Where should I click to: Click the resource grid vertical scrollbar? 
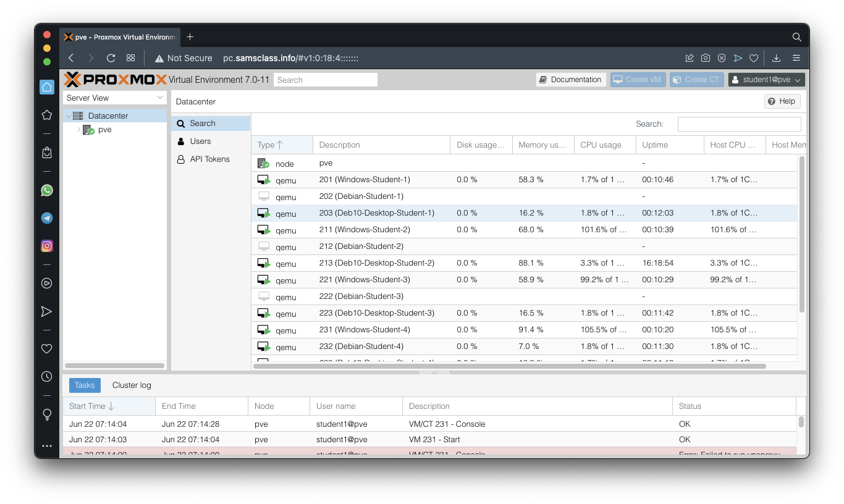tap(802, 235)
